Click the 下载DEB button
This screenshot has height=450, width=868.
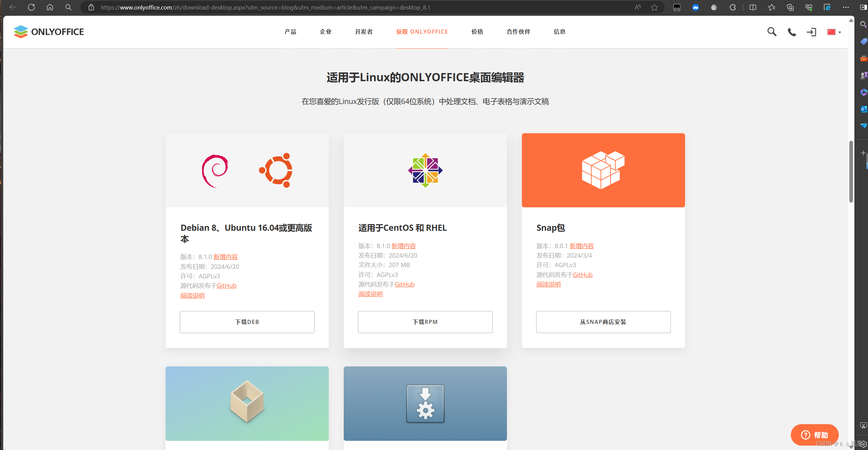(247, 322)
